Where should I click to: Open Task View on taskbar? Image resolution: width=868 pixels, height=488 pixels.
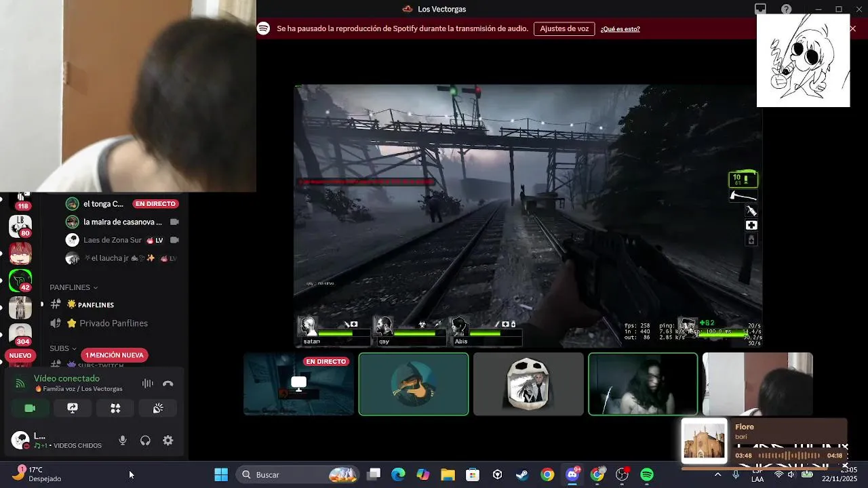point(374,474)
